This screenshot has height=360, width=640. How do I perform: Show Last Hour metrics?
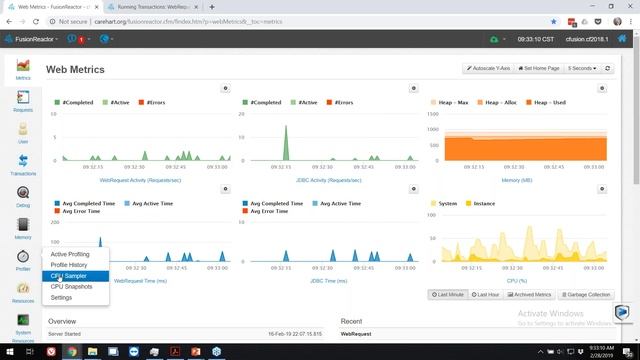[485, 294]
